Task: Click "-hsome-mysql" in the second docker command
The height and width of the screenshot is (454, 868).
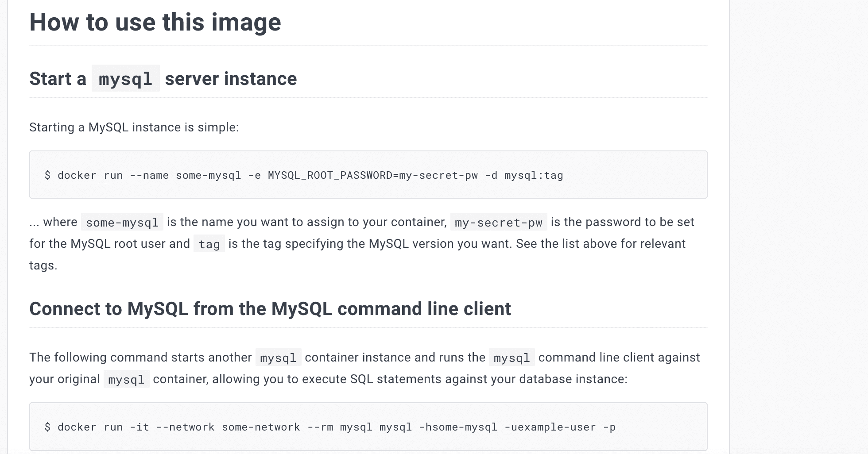Action: pos(458,427)
